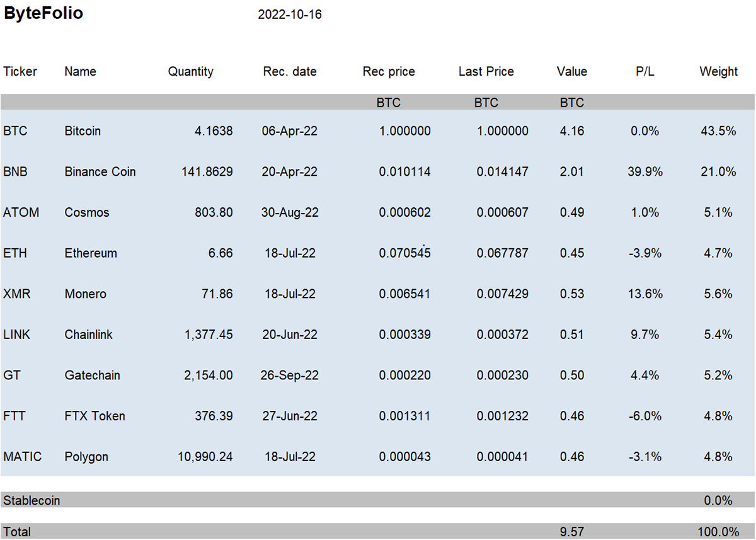Viewport: 756px width, 540px height.
Task: Click P/L value 39.9%
Action: (x=645, y=171)
